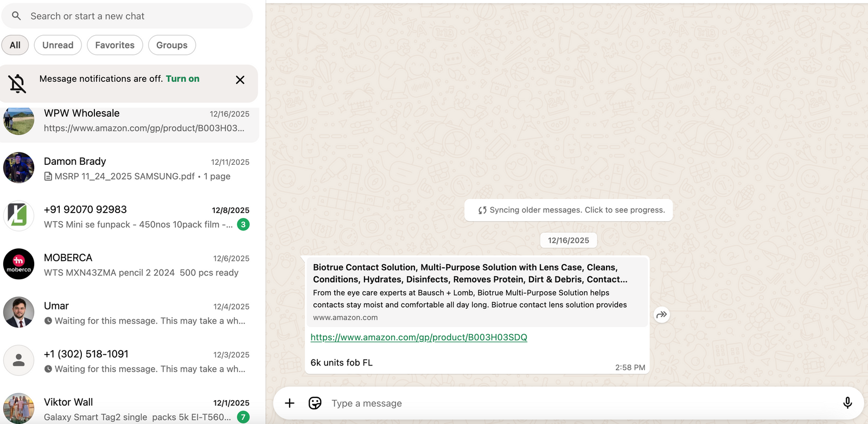
Task: Select the All chat filter
Action: 15,45
